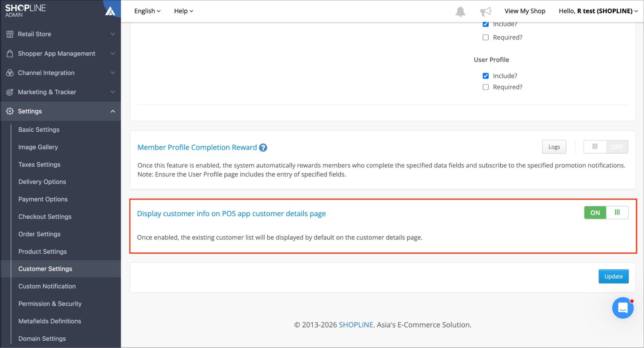This screenshot has width=644, height=348.
Task: Click the Marketing & Tracker target icon
Action: point(10,92)
